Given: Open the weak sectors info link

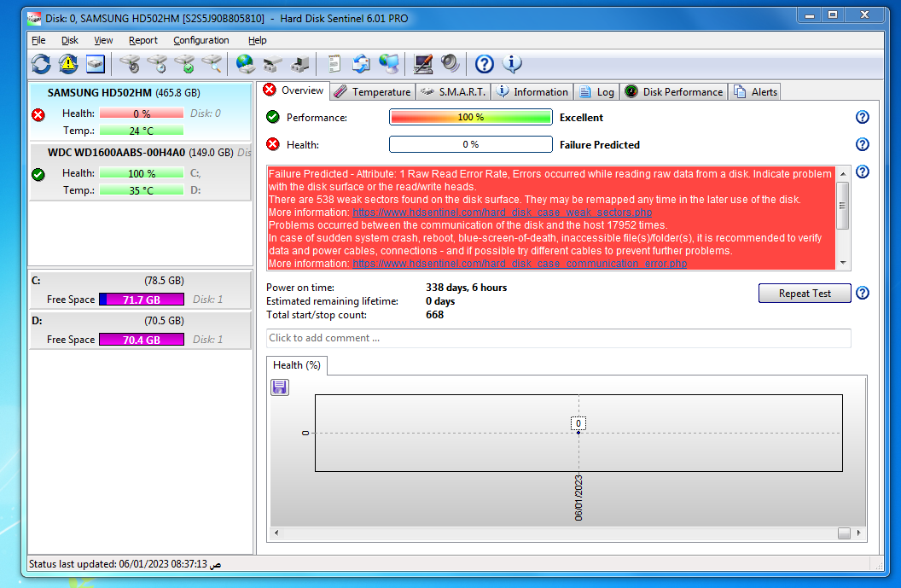Looking at the screenshot, I should [x=503, y=212].
